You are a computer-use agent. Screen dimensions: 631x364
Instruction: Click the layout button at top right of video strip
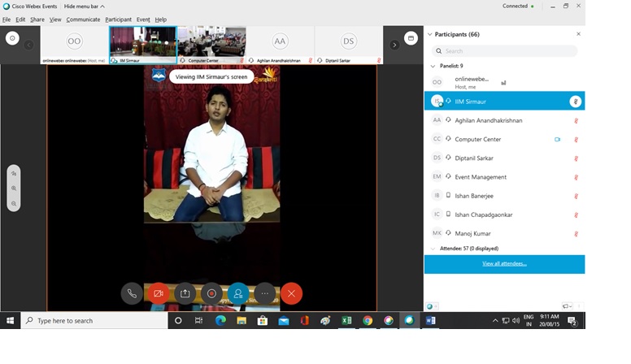point(411,38)
